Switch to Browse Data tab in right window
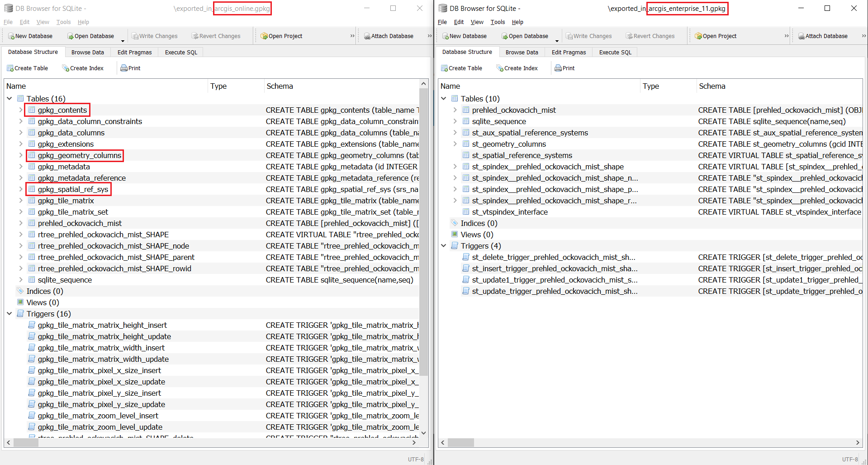This screenshot has width=868, height=465. (522, 52)
